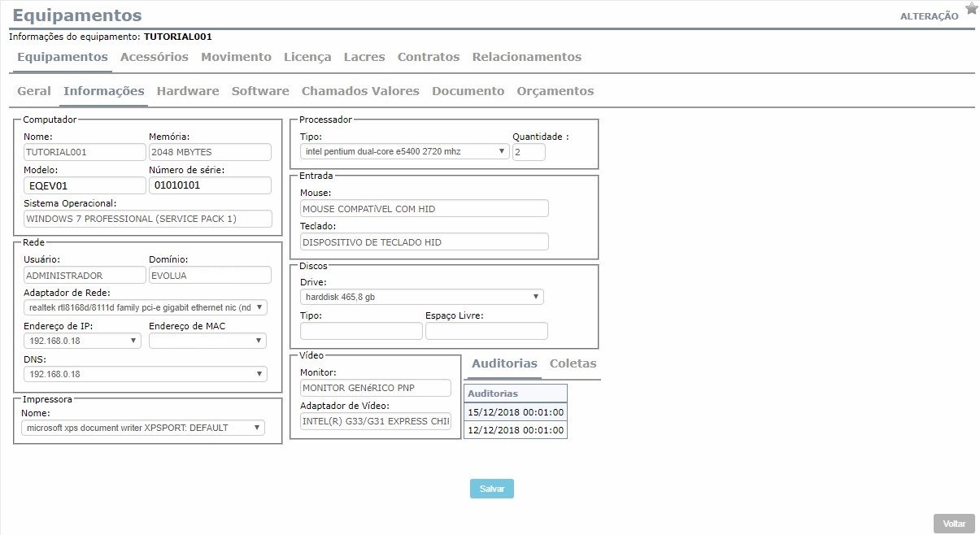Expand the Endereço de MAC dropdown
The width and height of the screenshot is (980, 535).
(208, 341)
